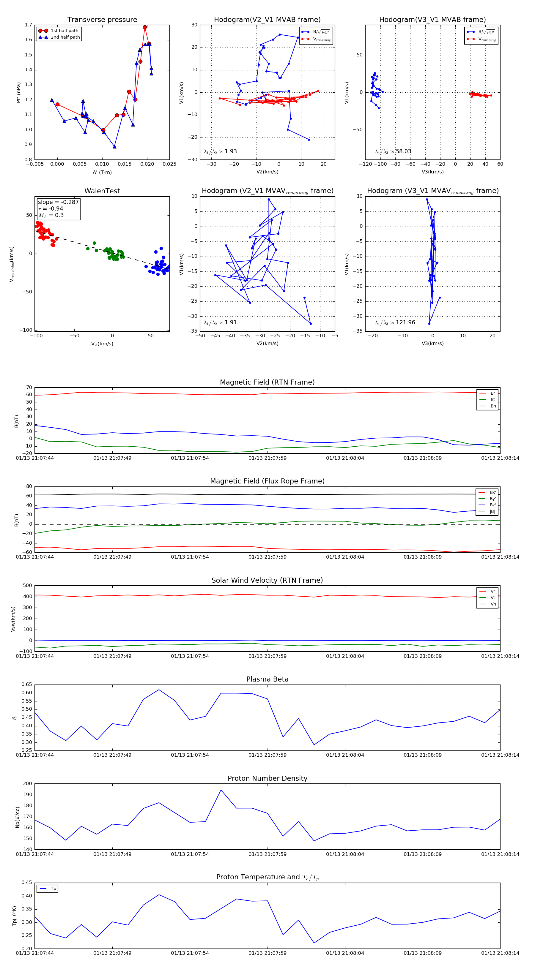Select 'Bz'' legend entry in Flux Rope plot
Screen dimensions: 535x980
(487, 505)
